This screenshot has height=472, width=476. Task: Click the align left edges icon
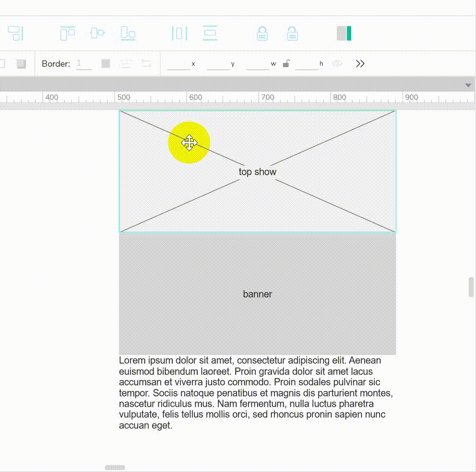click(x=67, y=33)
